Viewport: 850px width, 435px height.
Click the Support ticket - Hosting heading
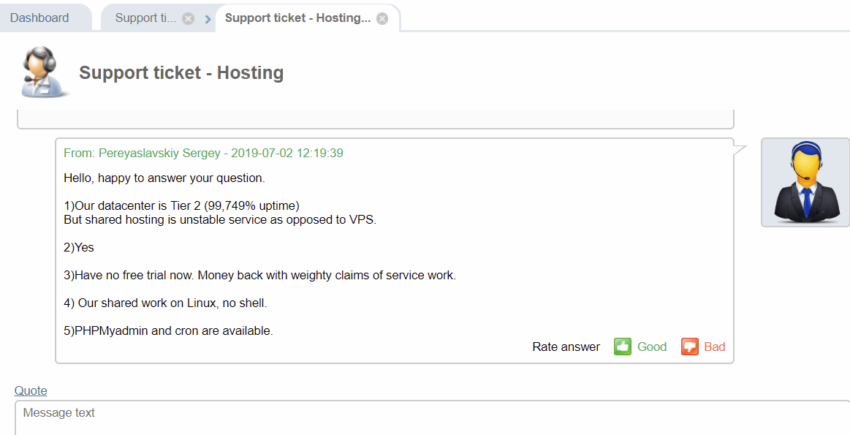[x=181, y=73]
